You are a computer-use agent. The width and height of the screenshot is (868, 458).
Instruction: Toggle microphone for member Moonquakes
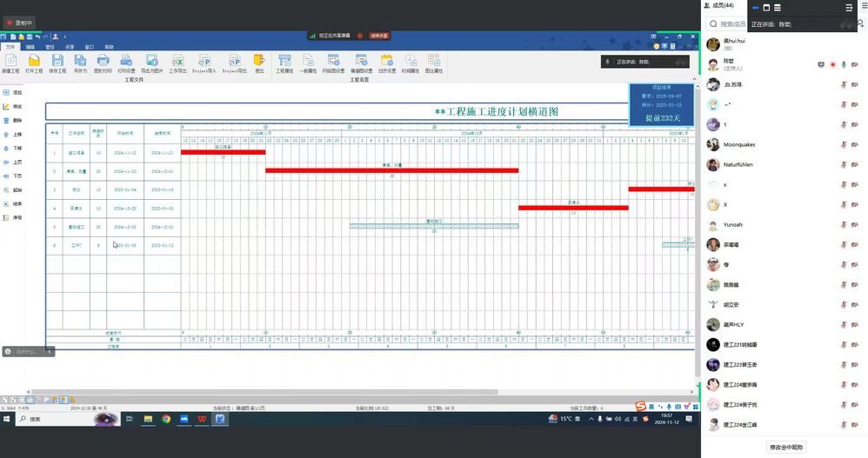(x=844, y=145)
